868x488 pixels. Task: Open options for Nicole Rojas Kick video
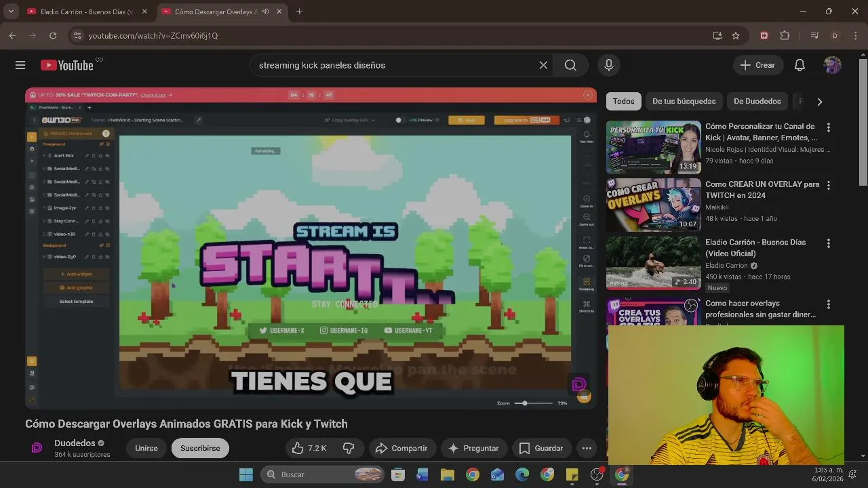(x=828, y=127)
